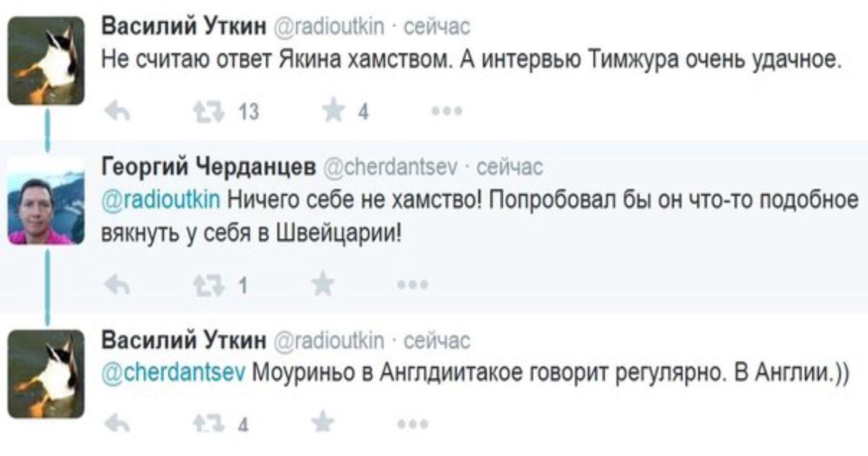The height and width of the screenshot is (456, 868).
Task: Favorite the Mourinho tweet
Action: coord(322,422)
